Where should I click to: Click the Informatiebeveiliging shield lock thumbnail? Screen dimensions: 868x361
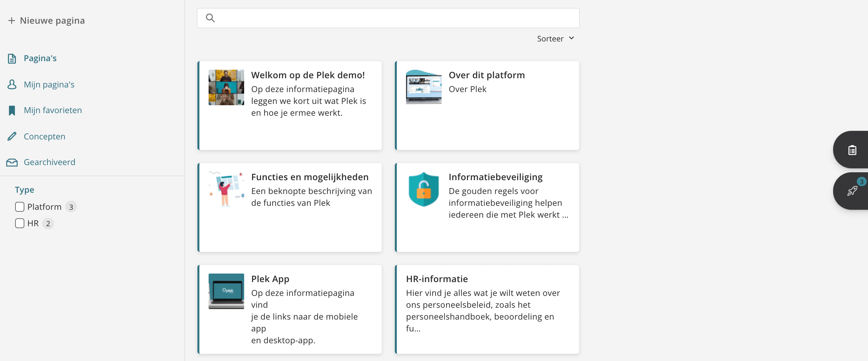(x=423, y=190)
